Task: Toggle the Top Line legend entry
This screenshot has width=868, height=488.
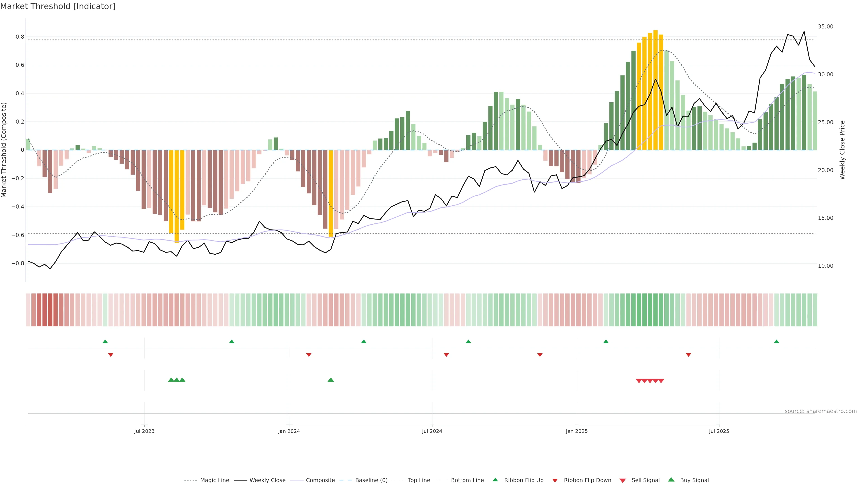Action: click(419, 480)
